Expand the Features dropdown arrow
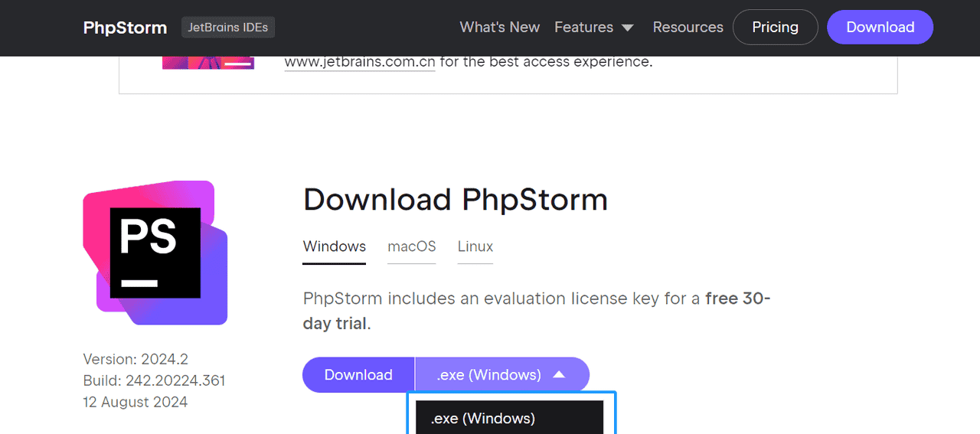Image resolution: width=980 pixels, height=434 pixels. pyautogui.click(x=628, y=28)
